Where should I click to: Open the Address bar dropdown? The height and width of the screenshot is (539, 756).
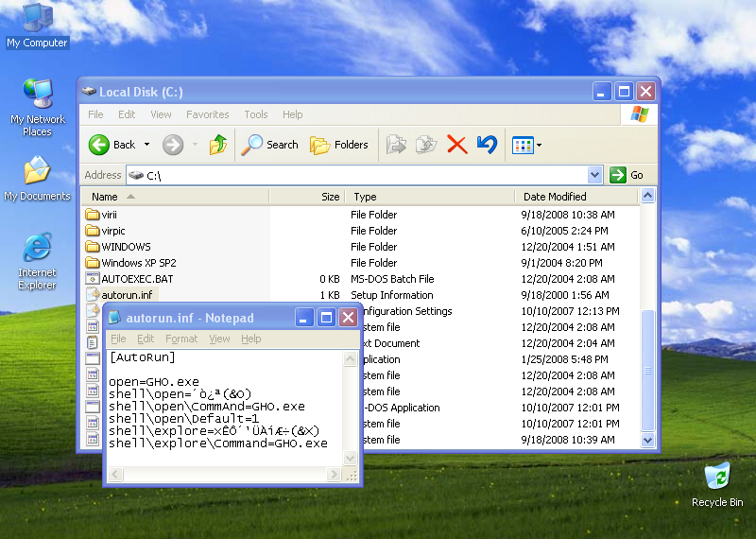click(x=595, y=175)
